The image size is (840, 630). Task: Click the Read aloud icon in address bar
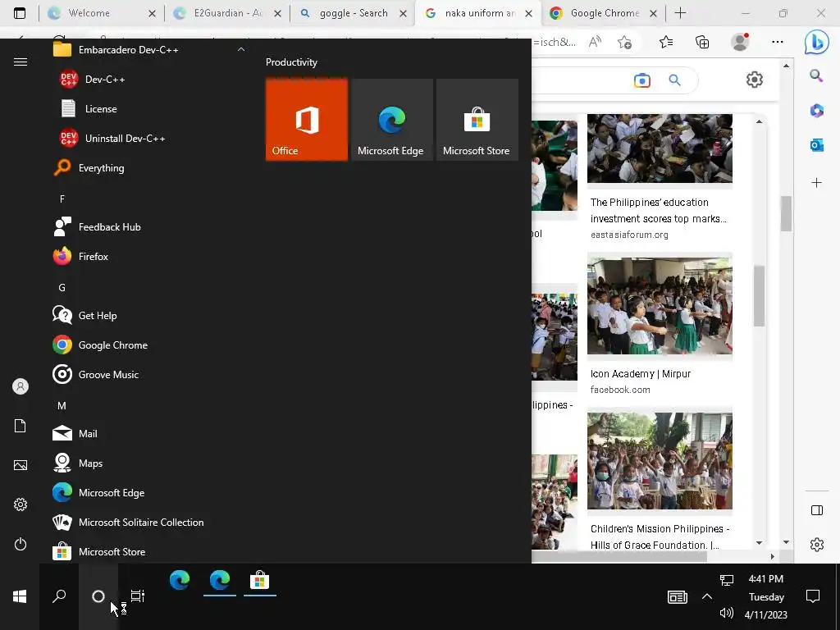click(595, 42)
